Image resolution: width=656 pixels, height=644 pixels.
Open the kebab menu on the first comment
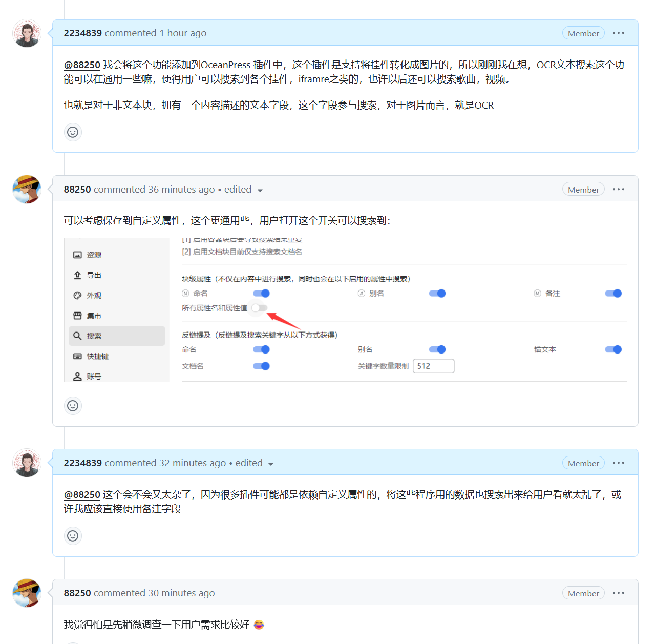coord(619,33)
